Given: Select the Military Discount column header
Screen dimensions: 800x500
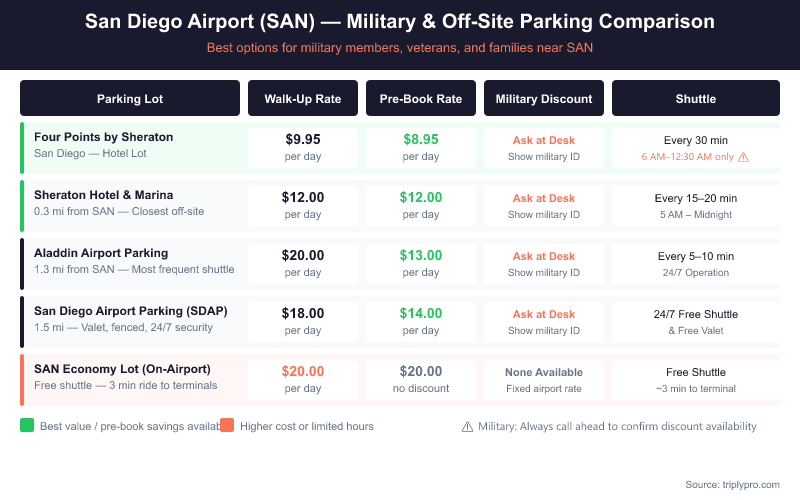Looking at the screenshot, I should pos(544,99).
